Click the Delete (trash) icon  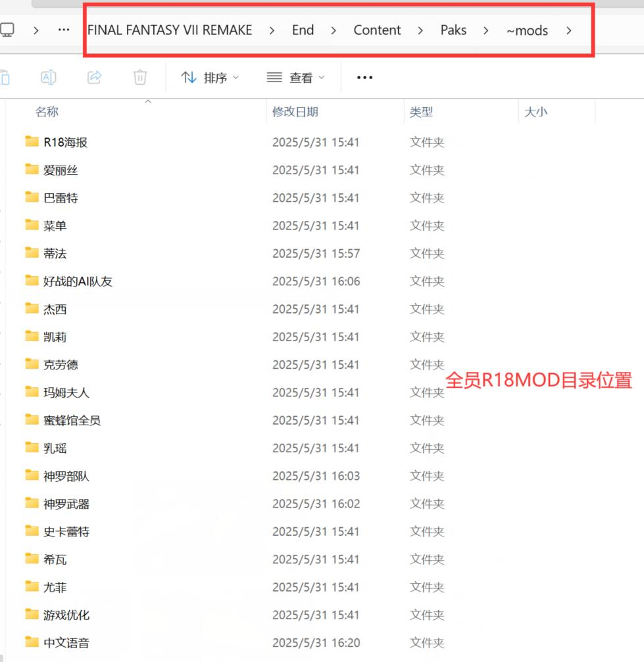[x=139, y=77]
